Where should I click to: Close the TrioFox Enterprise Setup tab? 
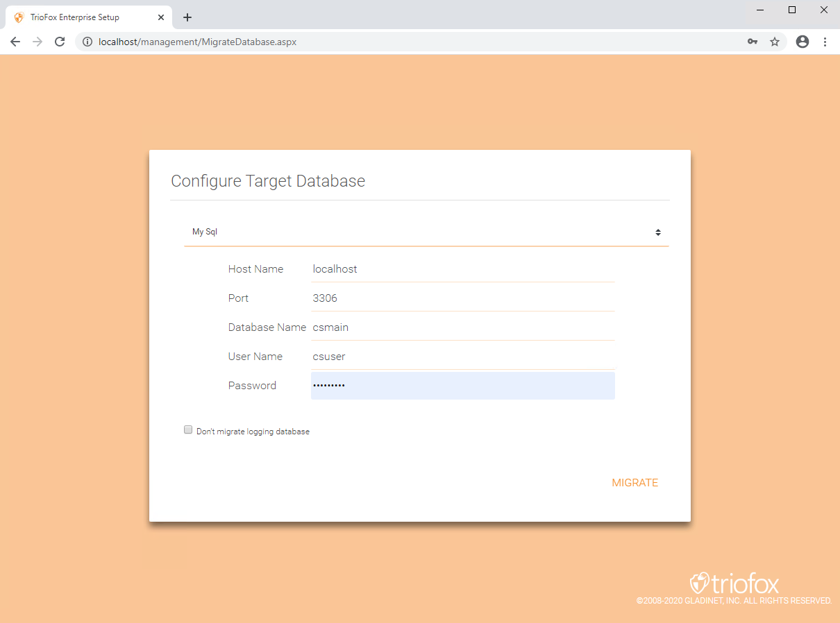pos(161,17)
